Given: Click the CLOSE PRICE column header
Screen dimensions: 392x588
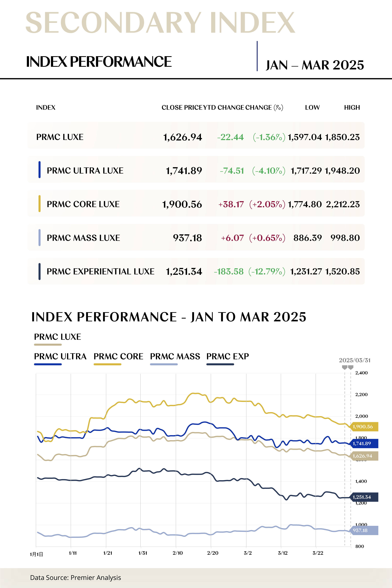Looking at the screenshot, I should [182, 108].
